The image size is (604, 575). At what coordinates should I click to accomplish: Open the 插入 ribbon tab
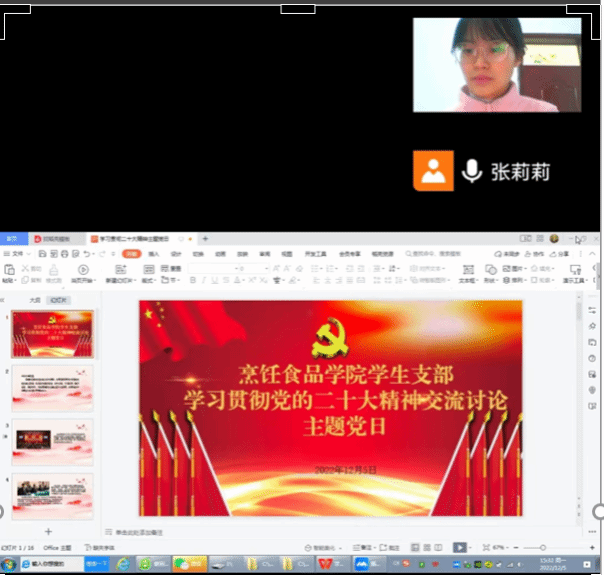tap(153, 254)
